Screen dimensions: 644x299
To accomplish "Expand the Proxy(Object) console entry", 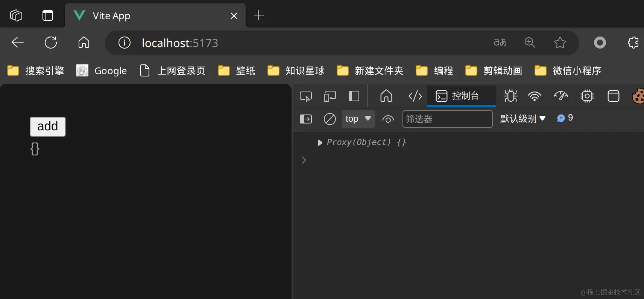I will (320, 143).
